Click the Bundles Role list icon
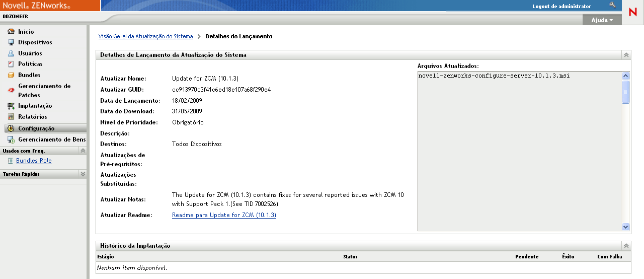This screenshot has height=279, width=644. (x=11, y=161)
